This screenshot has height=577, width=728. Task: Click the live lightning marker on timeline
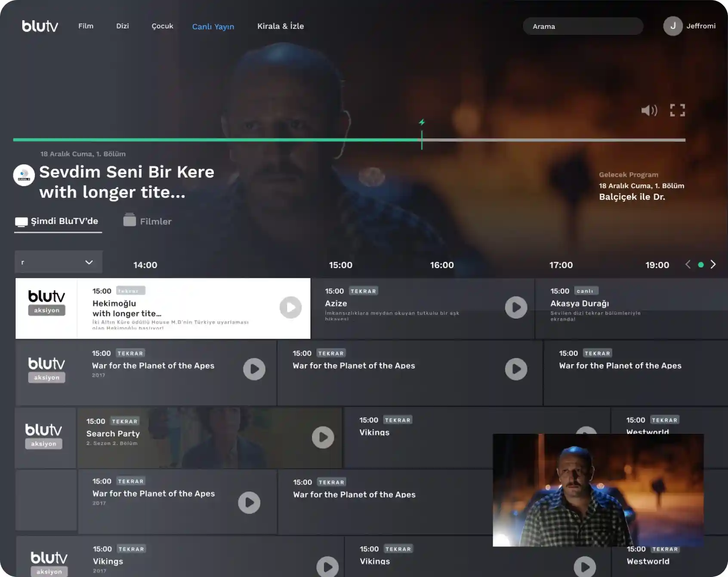coord(422,122)
